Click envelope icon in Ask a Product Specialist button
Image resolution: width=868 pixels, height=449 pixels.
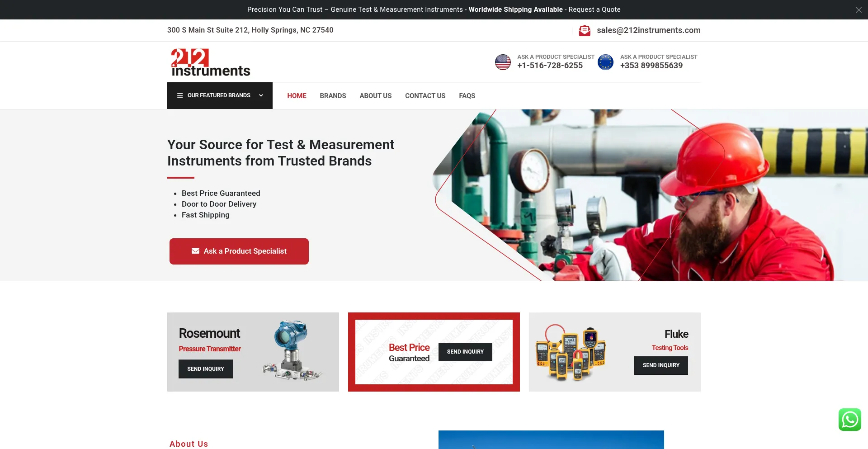coord(195,251)
